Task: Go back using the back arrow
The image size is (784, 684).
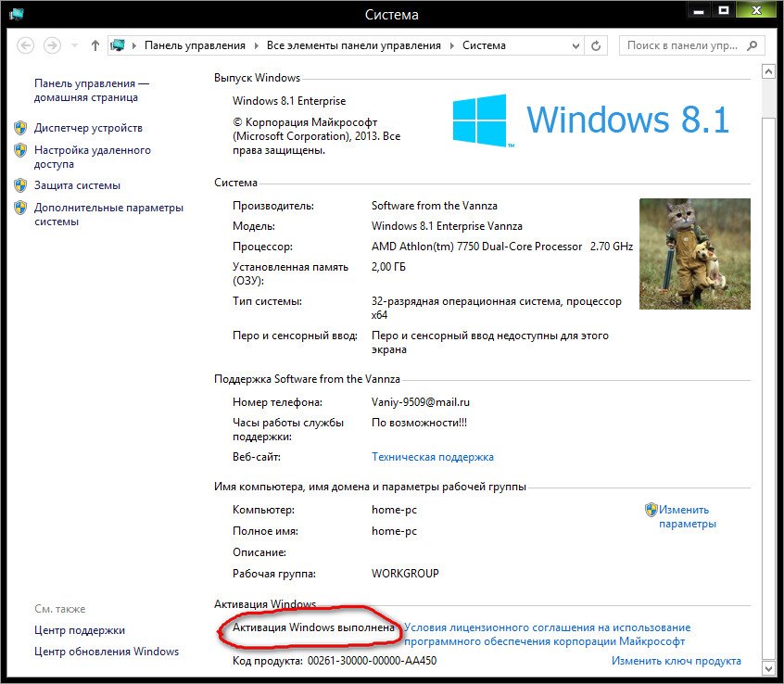Action: tap(26, 45)
